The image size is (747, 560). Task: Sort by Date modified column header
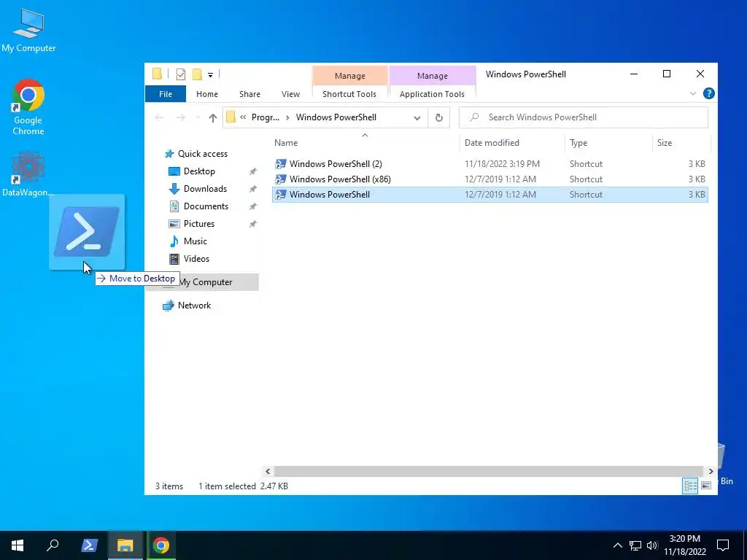click(492, 143)
